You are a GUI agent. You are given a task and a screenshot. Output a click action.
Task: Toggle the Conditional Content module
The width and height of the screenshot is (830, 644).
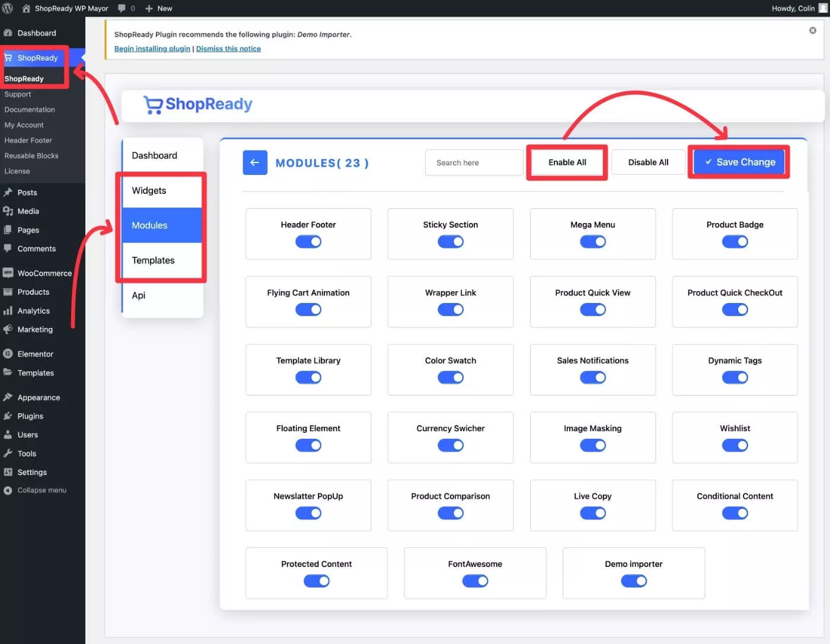click(735, 513)
